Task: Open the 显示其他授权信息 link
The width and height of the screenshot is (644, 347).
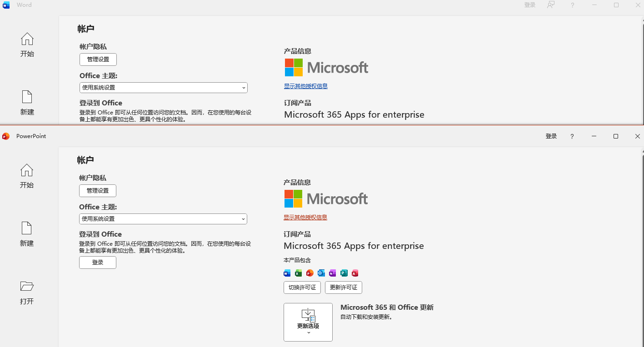Action: (305, 217)
